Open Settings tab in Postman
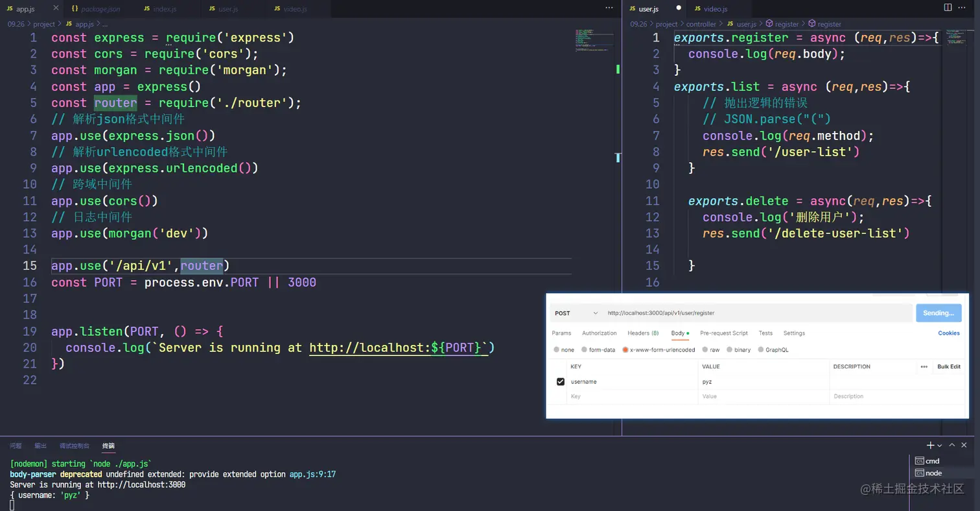Screen dimensions: 980x511 [x=794, y=333]
